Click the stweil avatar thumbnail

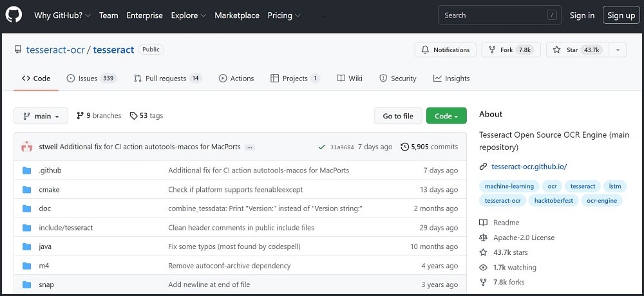coord(26,147)
